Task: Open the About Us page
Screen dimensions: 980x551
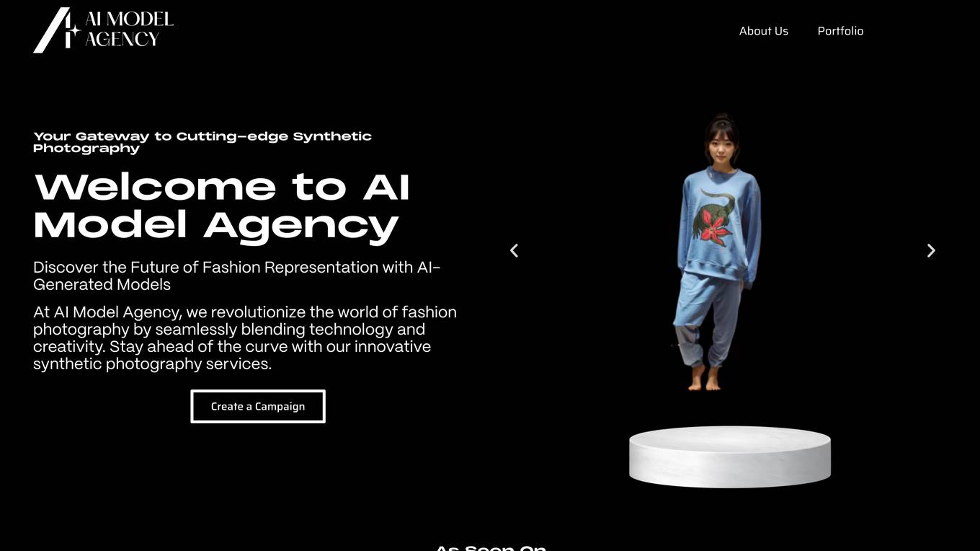Action: pos(764,31)
